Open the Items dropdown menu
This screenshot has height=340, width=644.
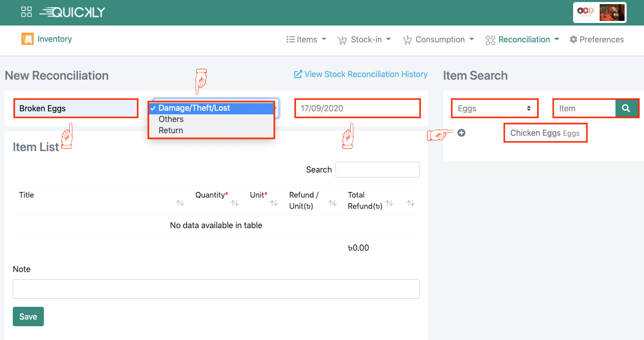coord(306,39)
